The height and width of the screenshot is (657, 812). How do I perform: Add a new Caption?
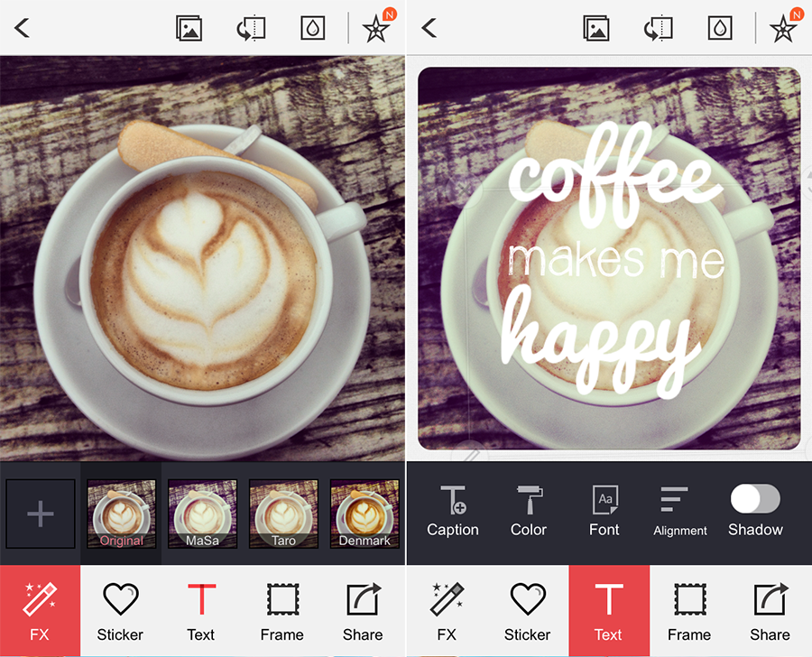[453, 511]
